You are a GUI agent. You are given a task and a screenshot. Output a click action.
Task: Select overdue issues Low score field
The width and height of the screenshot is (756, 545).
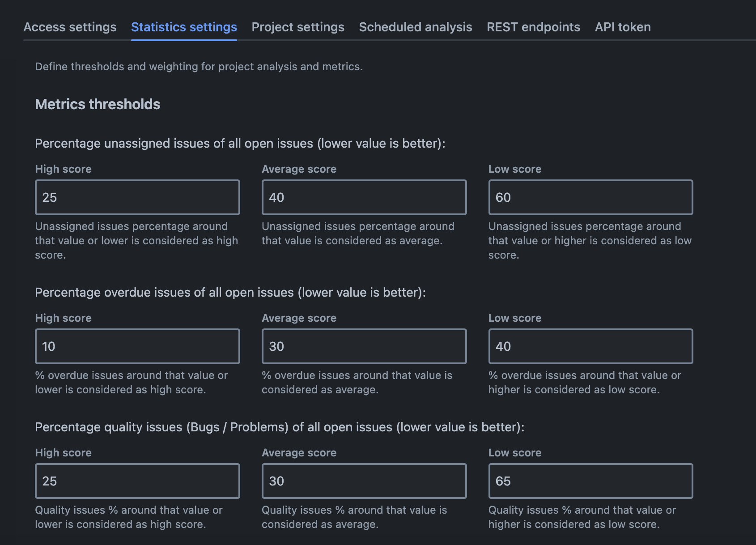tap(590, 346)
